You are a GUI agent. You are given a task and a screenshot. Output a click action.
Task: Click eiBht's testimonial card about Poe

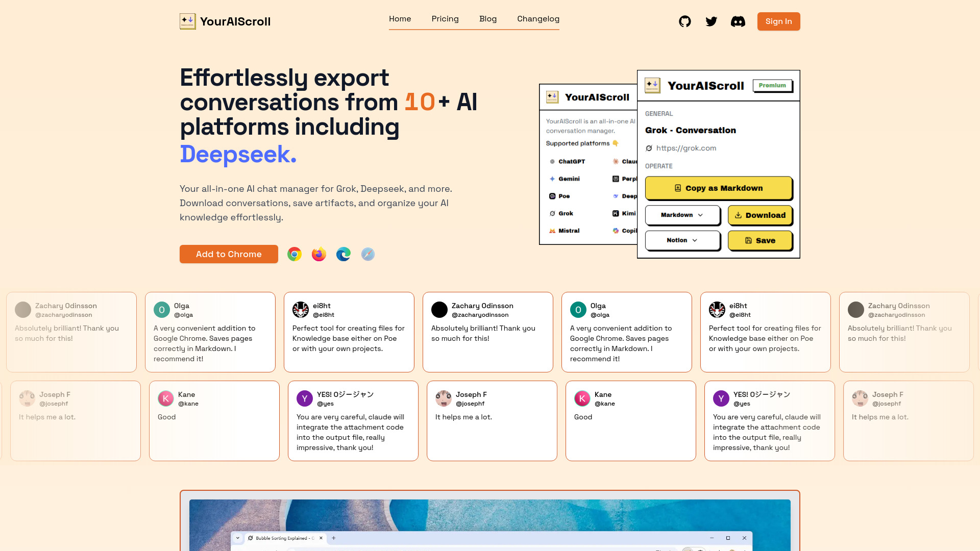click(349, 332)
